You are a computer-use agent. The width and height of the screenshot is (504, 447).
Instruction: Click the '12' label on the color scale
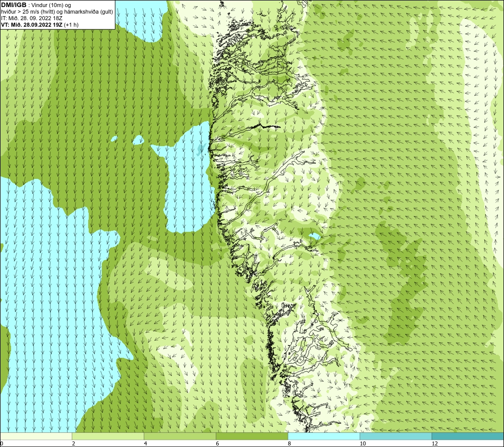click(x=435, y=444)
